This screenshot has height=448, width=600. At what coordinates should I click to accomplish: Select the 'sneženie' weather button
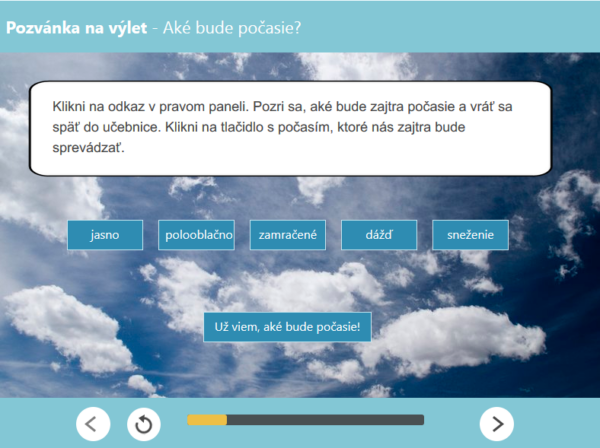click(x=470, y=235)
